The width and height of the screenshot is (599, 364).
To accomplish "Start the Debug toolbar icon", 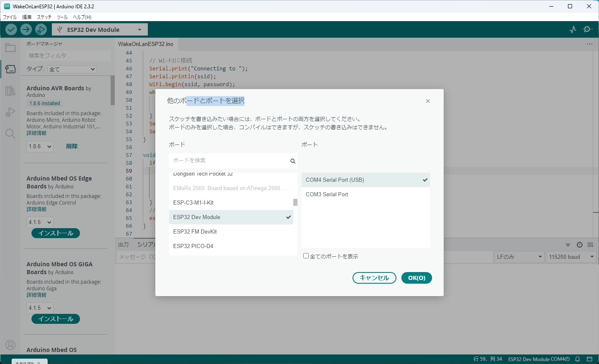I will (x=41, y=29).
